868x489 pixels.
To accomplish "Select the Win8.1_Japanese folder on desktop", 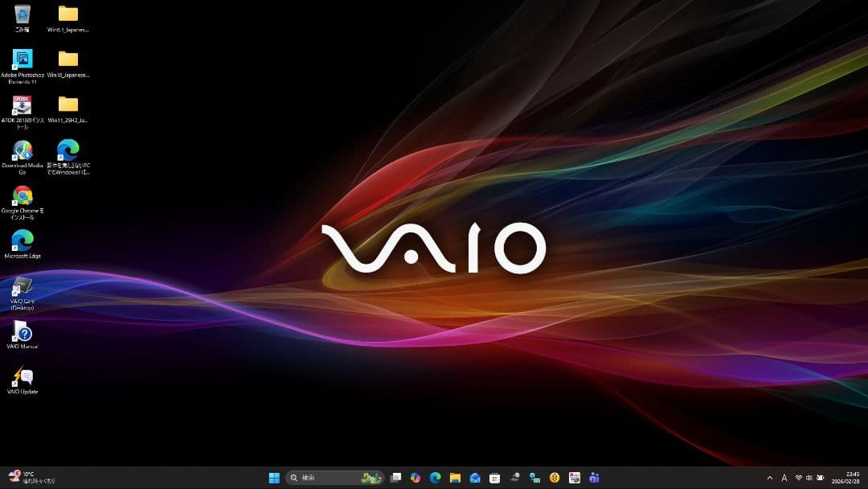I will [68, 18].
